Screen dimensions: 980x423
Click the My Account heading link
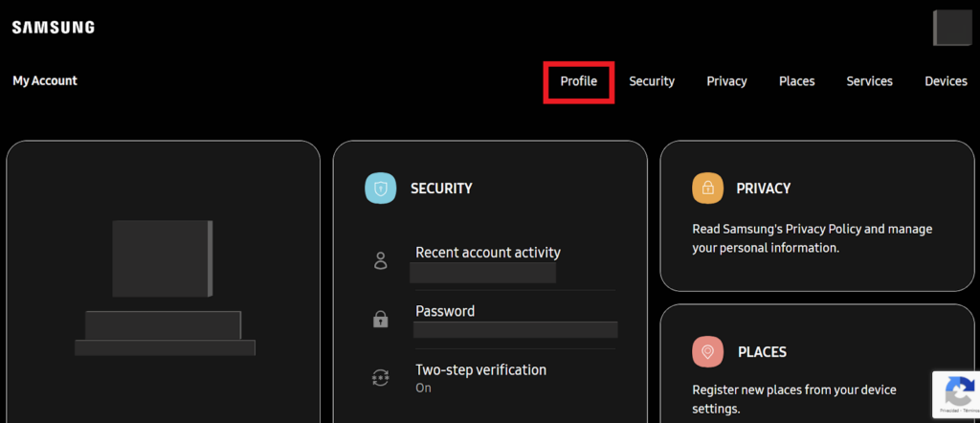pos(45,80)
